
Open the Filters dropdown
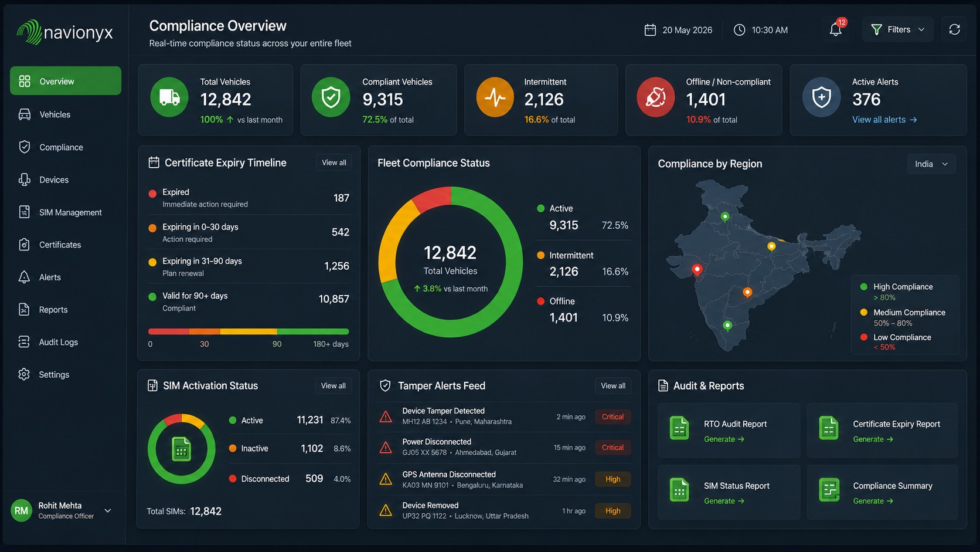897,29
